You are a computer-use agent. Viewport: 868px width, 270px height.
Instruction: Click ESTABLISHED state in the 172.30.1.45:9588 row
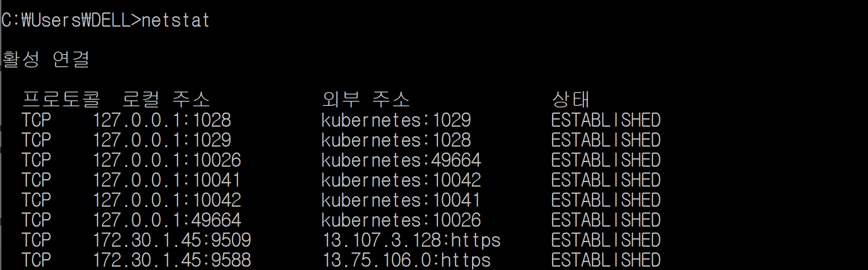606,261
